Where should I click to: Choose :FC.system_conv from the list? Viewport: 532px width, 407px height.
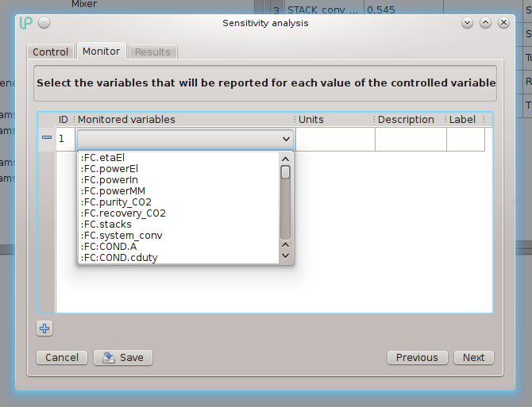coord(121,236)
